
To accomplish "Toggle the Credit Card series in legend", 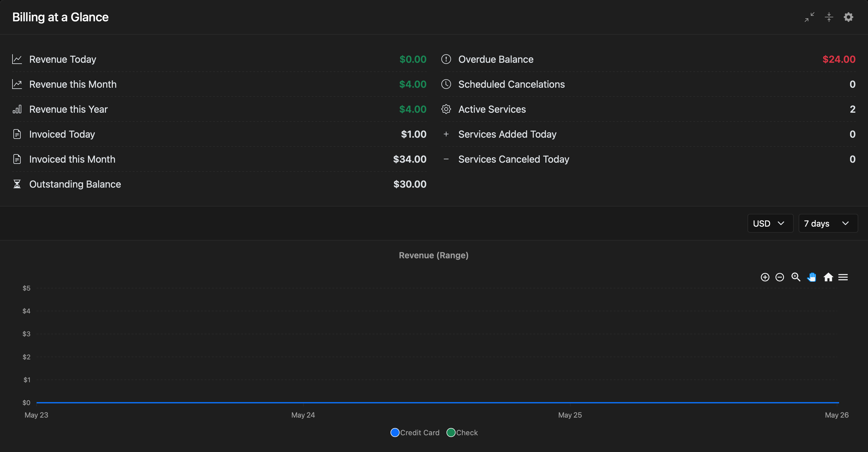I will [415, 433].
